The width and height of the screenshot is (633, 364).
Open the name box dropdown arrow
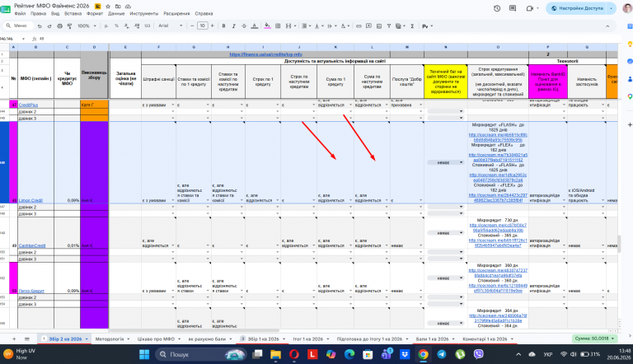pos(23,39)
